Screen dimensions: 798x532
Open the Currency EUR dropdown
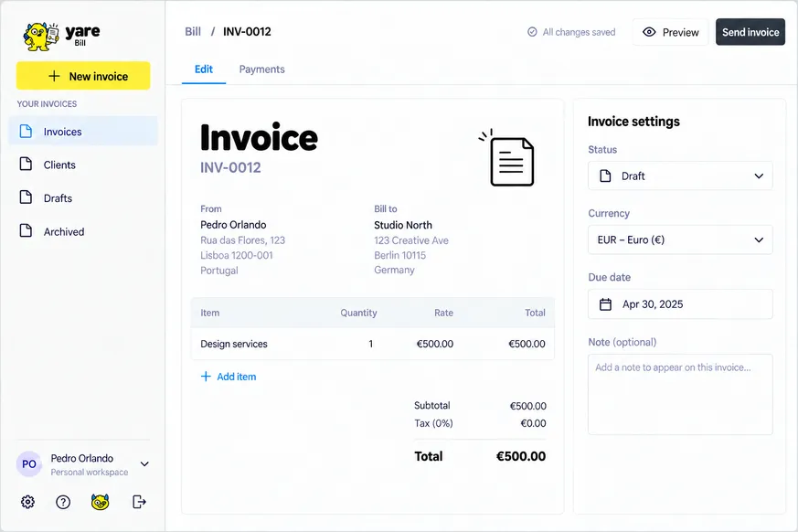pos(680,239)
